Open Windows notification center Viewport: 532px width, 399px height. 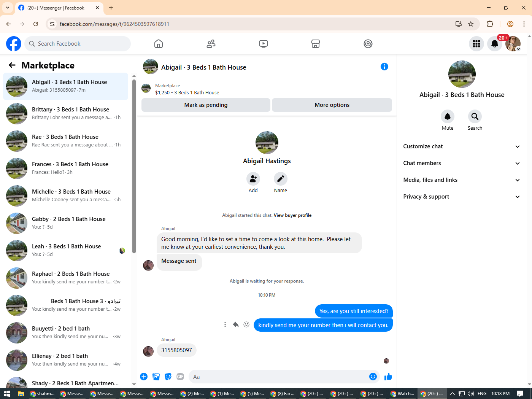coord(520,394)
